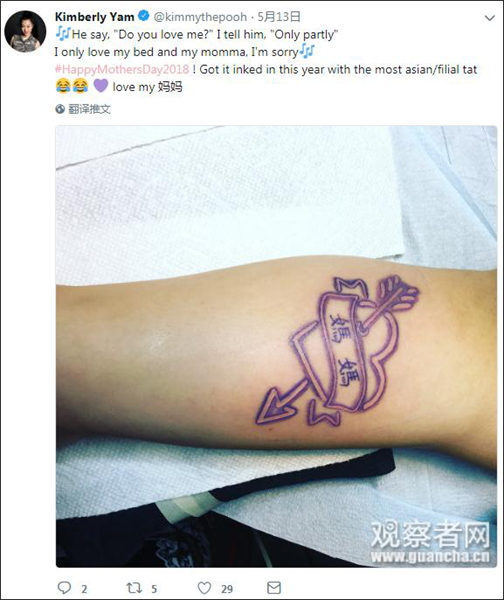Like the tweet with heart icon
504x600 pixels.
[204, 588]
